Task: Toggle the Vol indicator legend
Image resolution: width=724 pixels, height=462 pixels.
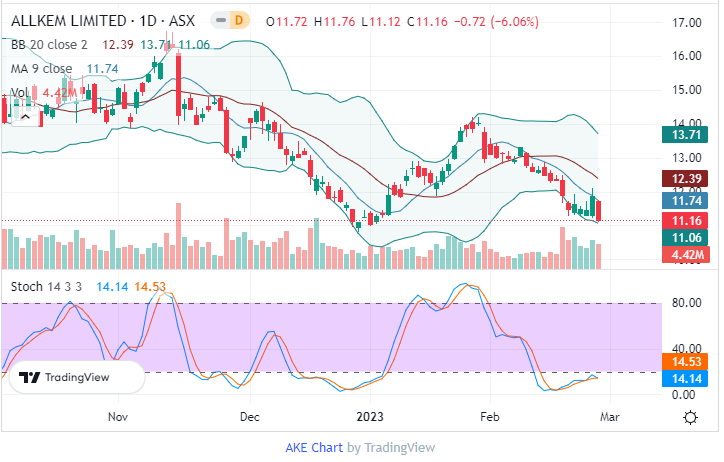Action: tap(18, 93)
